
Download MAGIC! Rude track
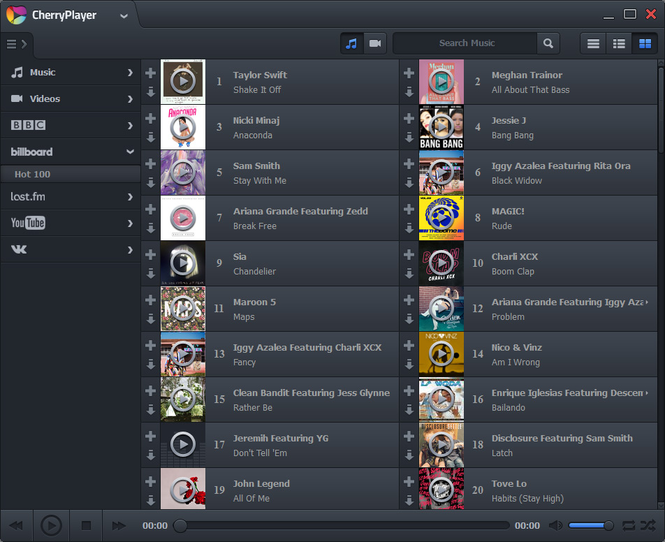(x=409, y=228)
